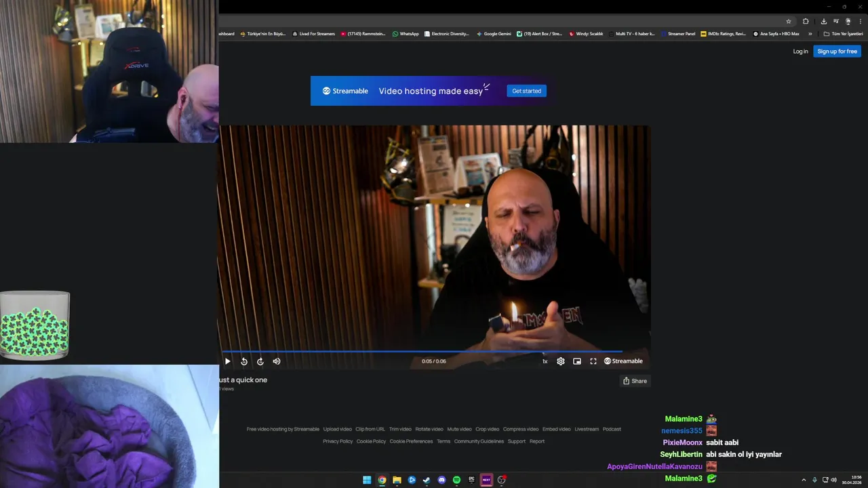Click the Streamable logo in the player bar
The height and width of the screenshot is (488, 868).
(x=623, y=361)
